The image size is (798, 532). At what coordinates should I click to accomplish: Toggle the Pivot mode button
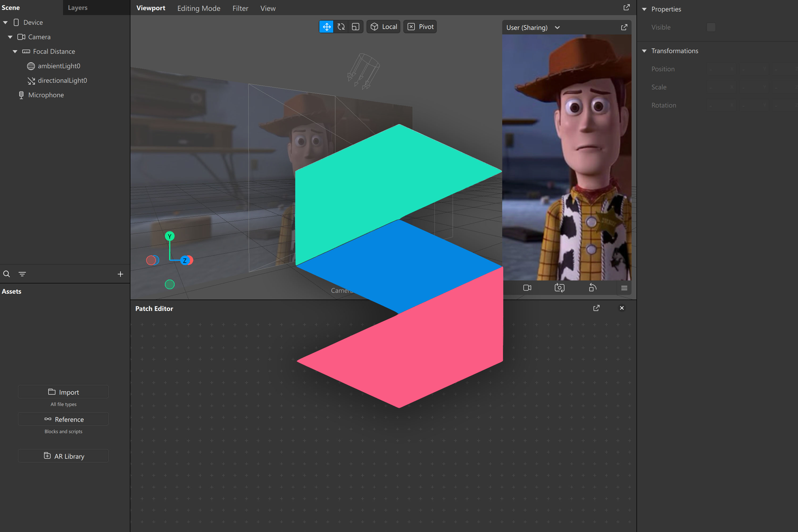(x=420, y=27)
